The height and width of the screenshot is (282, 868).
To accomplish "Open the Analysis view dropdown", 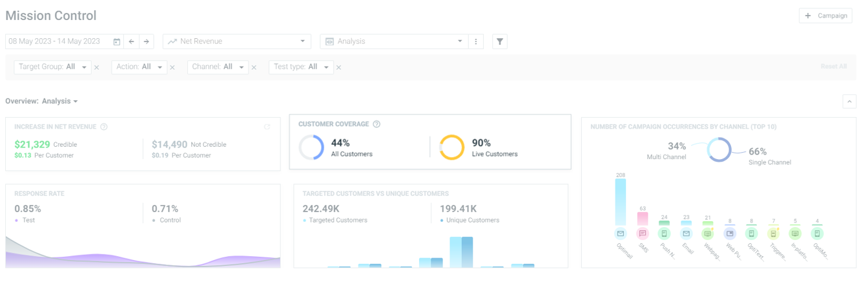I will tap(394, 41).
